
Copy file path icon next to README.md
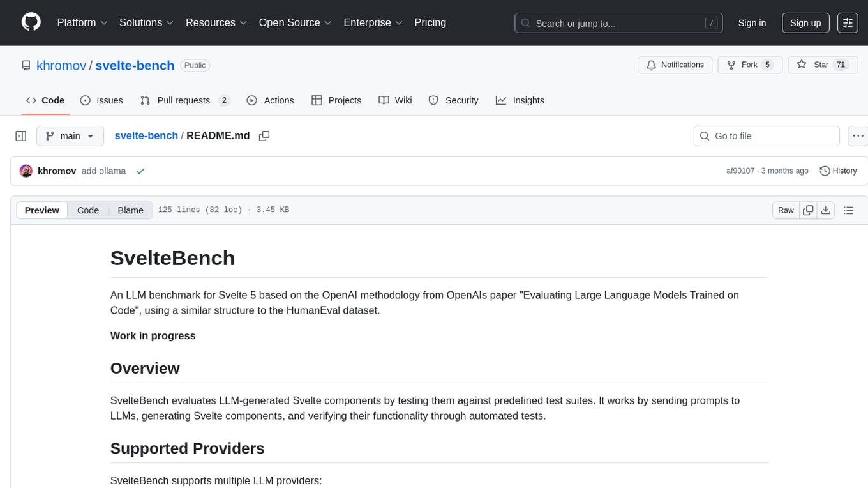pos(264,136)
